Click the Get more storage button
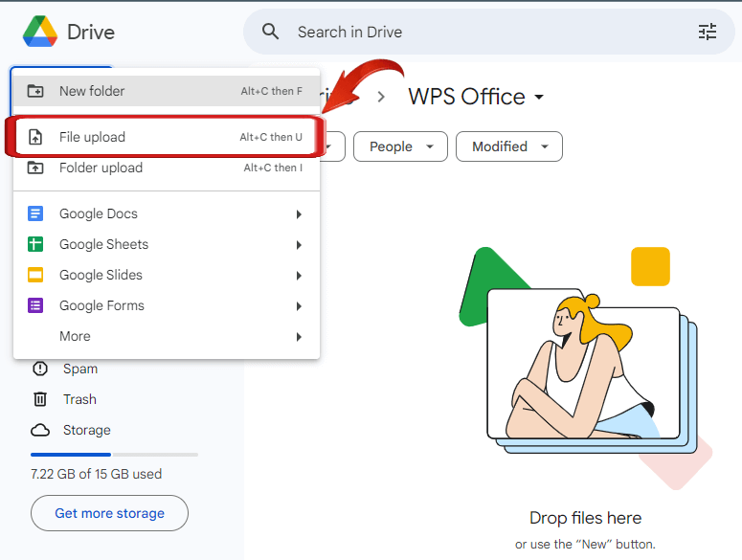Viewport: 742px width, 560px height. 109,513
